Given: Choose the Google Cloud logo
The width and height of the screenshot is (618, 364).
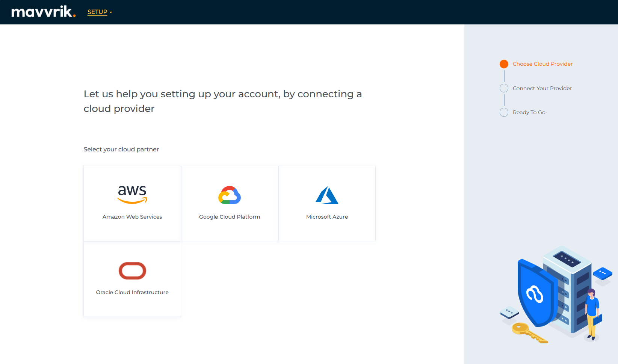Looking at the screenshot, I should click(x=230, y=195).
